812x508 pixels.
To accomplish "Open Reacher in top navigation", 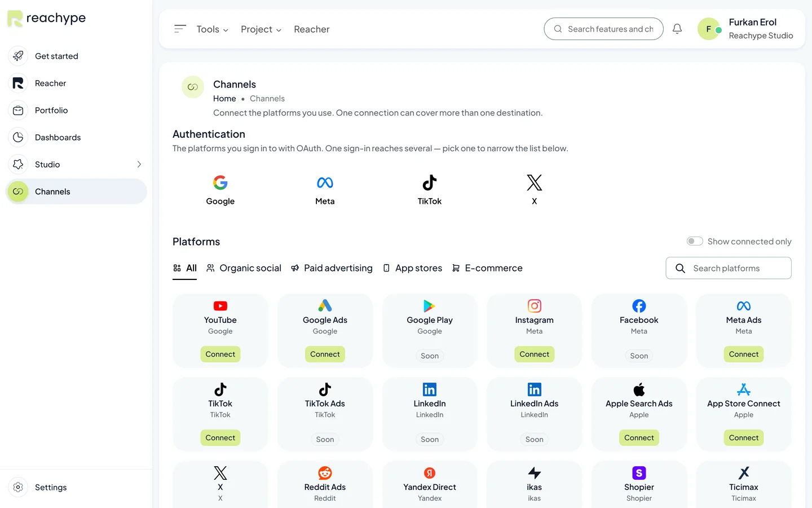I will tap(312, 29).
